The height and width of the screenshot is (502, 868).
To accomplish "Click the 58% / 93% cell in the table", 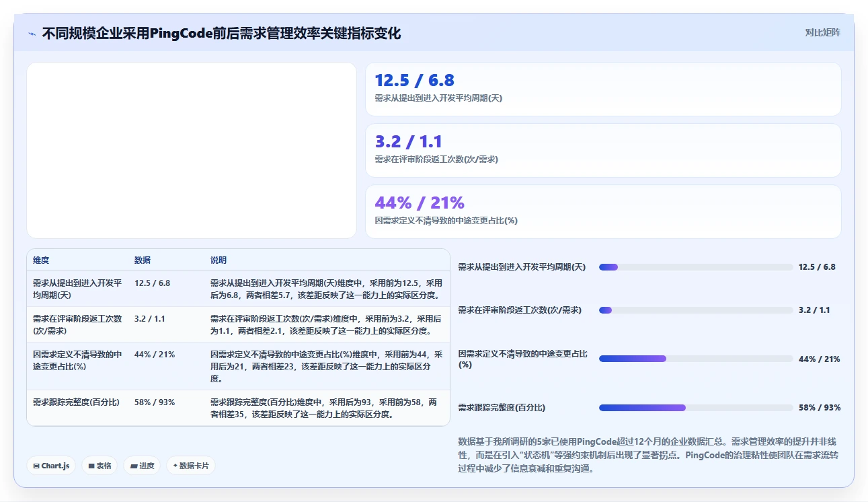I will click(155, 402).
